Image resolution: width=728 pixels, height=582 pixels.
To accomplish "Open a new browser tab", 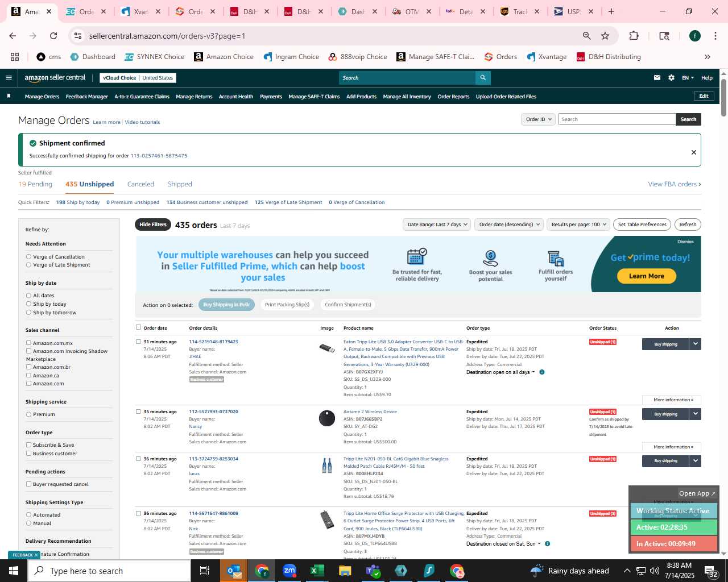I will tap(611, 11).
